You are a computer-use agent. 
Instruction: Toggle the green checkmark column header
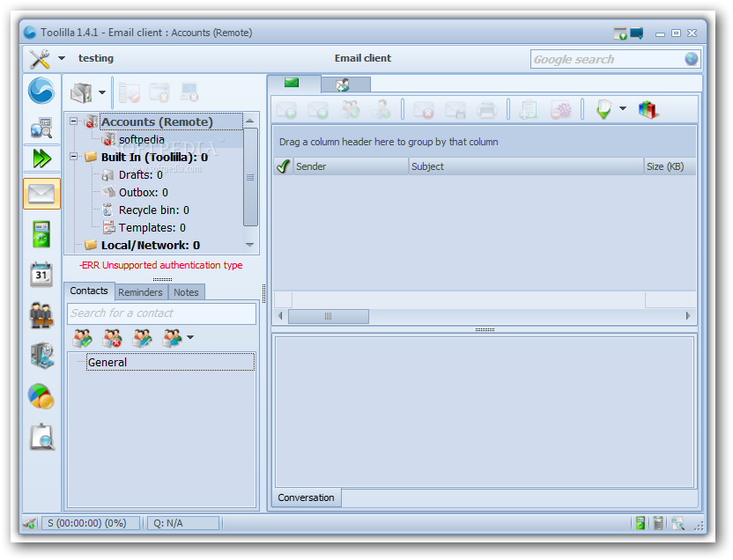[x=284, y=166]
